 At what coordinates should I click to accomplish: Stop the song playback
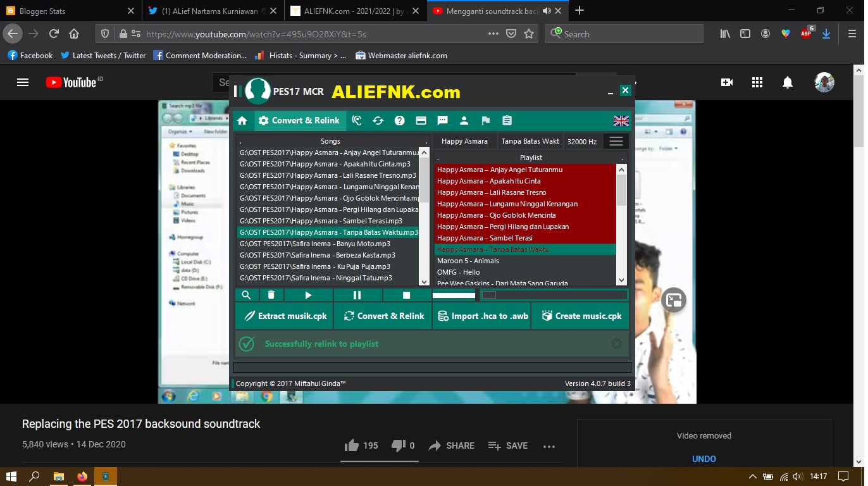407,295
